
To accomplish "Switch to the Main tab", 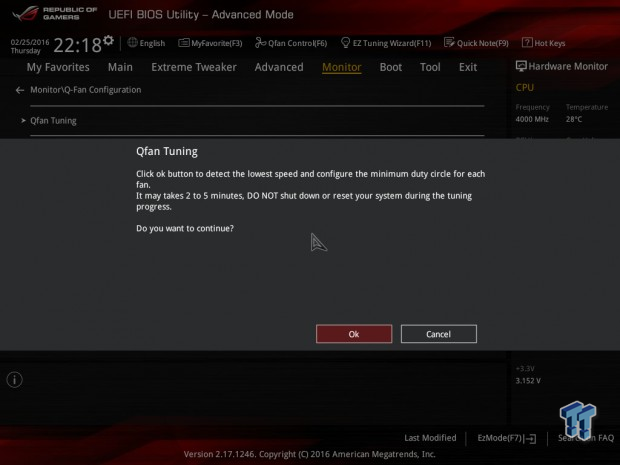I will (x=120, y=67).
